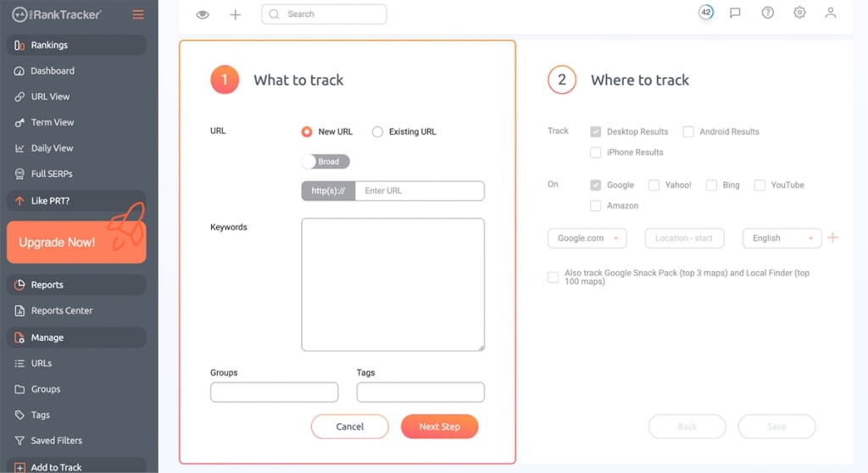868x473 pixels.
Task: Toggle the Desktop Results checkbox
Action: [x=596, y=132]
